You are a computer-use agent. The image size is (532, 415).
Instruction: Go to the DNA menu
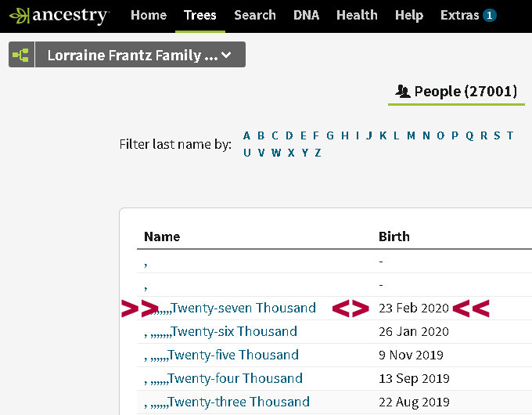click(306, 16)
